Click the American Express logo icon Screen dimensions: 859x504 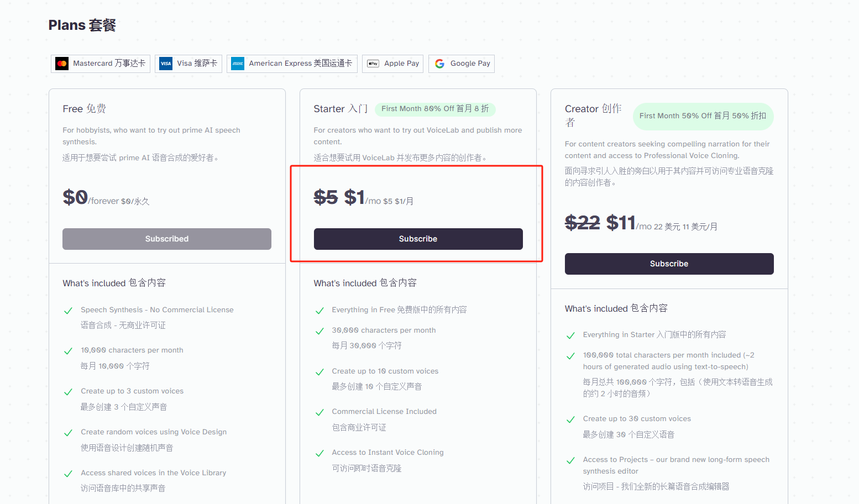pyautogui.click(x=238, y=64)
